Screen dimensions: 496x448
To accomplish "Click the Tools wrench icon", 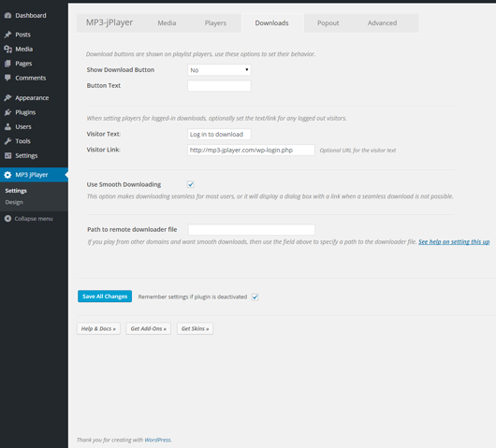I will [x=7, y=141].
